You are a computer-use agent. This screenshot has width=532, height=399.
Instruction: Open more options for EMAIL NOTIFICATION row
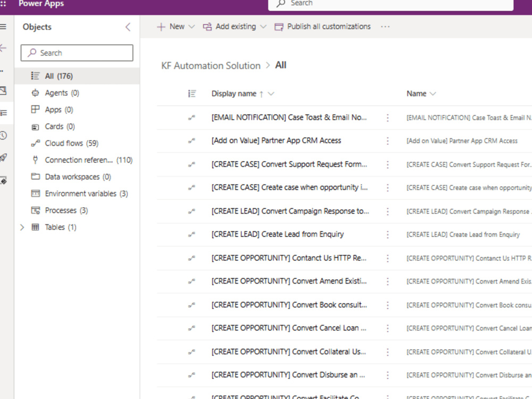387,118
